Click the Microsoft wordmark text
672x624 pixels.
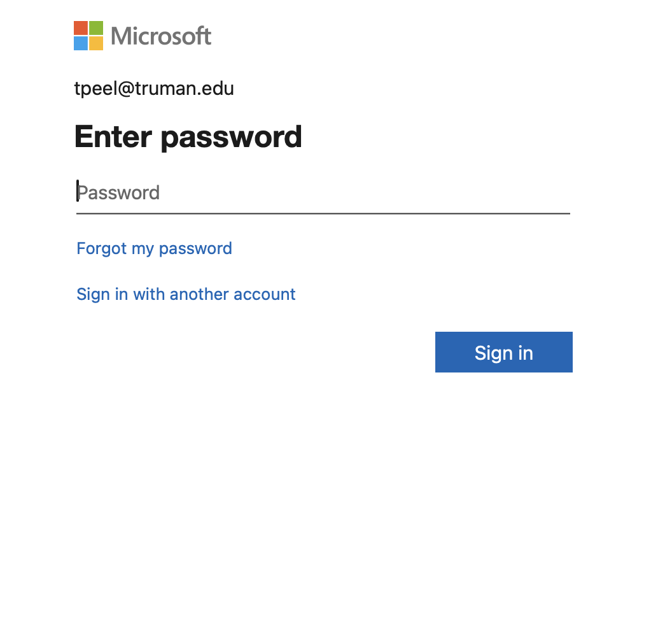161,36
